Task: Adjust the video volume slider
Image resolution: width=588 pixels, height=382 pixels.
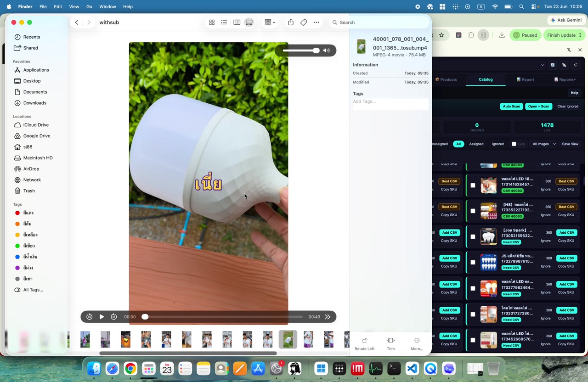Action: point(301,51)
